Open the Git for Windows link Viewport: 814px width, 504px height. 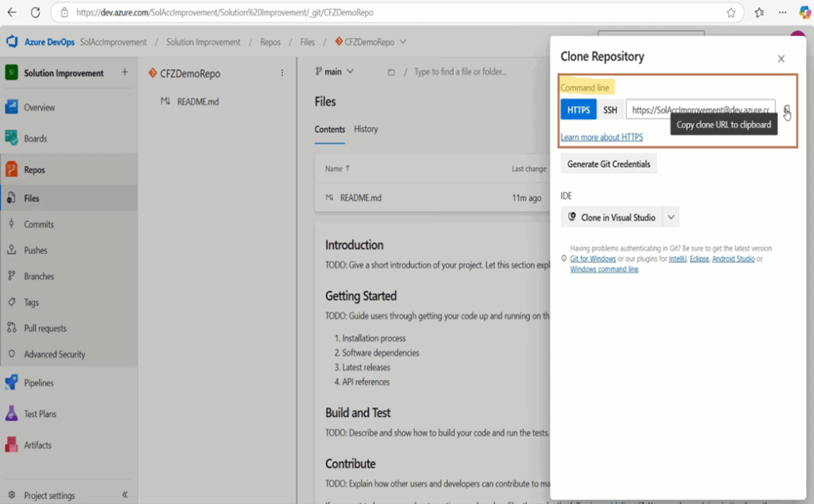pyautogui.click(x=593, y=258)
